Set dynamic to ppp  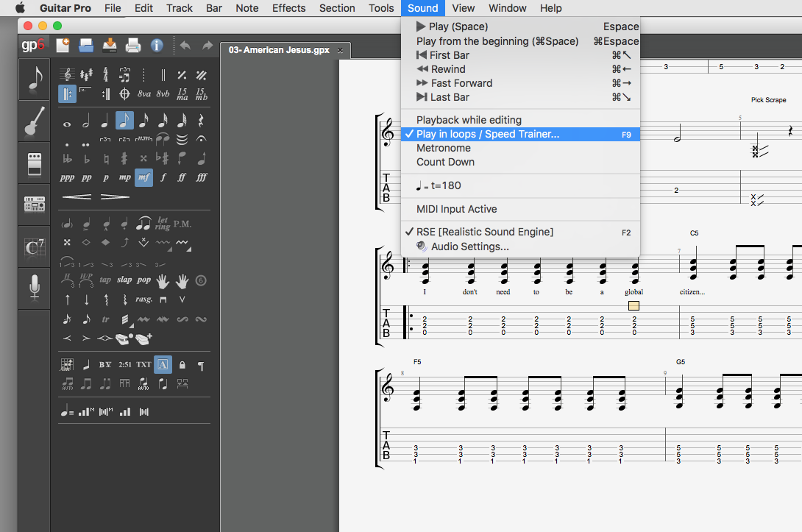[x=67, y=177]
